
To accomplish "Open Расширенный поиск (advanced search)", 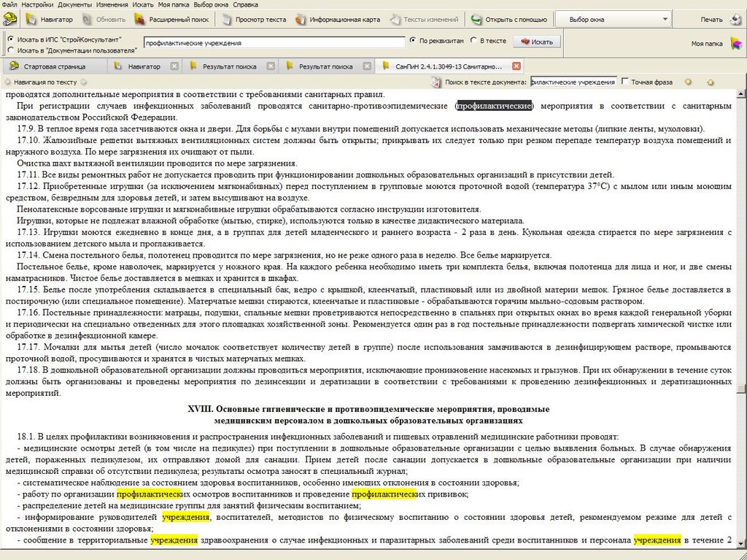I will (x=172, y=20).
